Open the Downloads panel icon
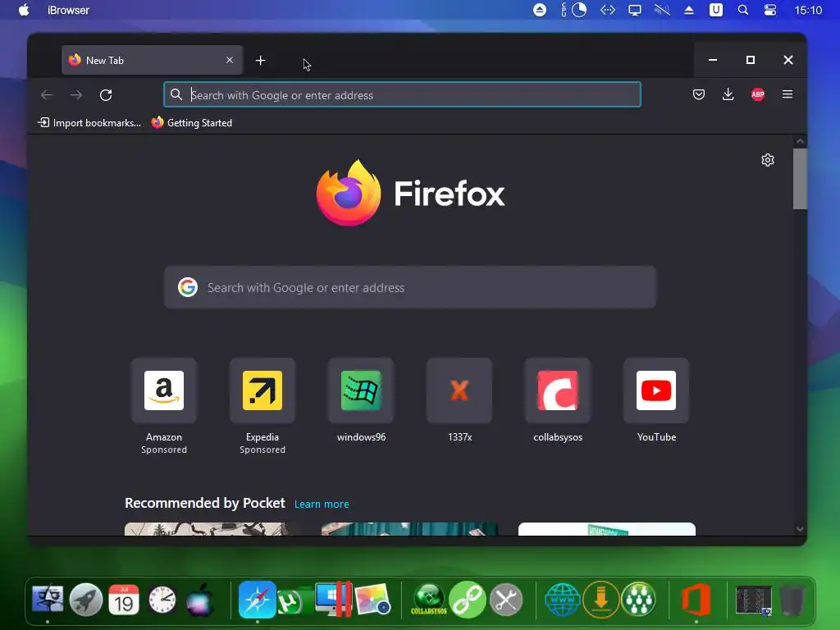The width and height of the screenshot is (840, 630). point(728,95)
